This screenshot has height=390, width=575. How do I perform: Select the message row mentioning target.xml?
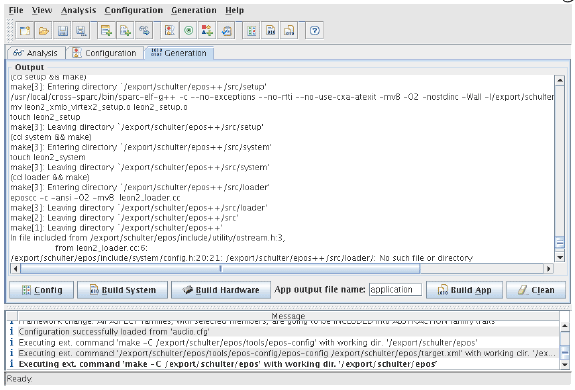283,353
